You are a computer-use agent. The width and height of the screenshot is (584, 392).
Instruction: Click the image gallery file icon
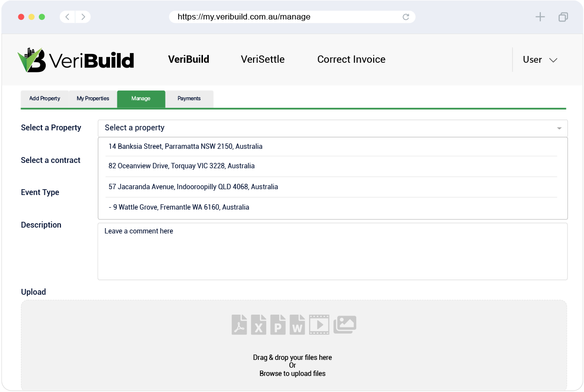click(x=345, y=324)
